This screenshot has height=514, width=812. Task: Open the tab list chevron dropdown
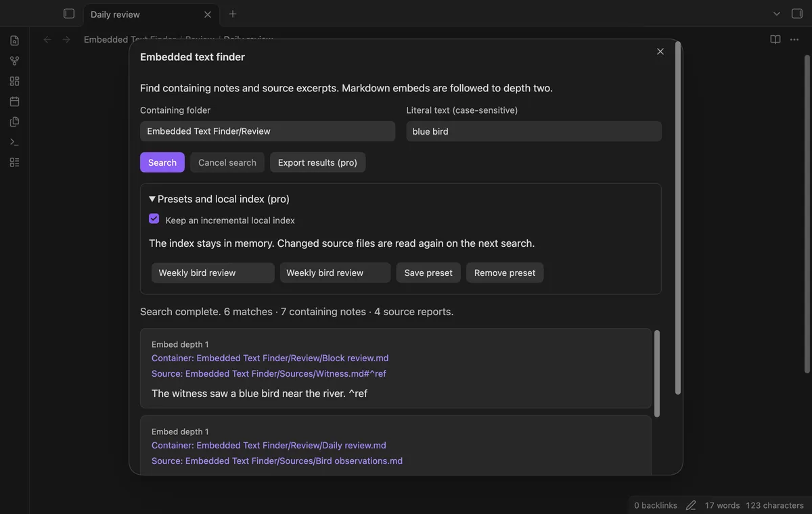(x=777, y=14)
